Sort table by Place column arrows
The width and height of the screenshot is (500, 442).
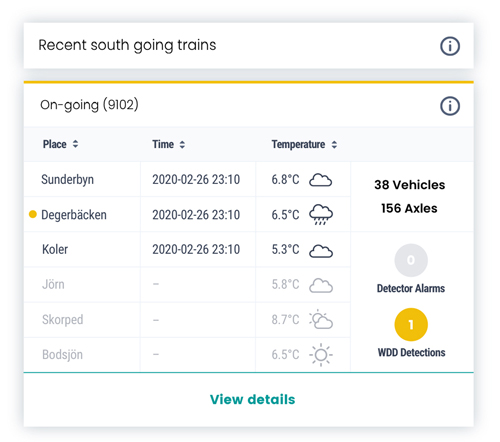click(x=75, y=144)
